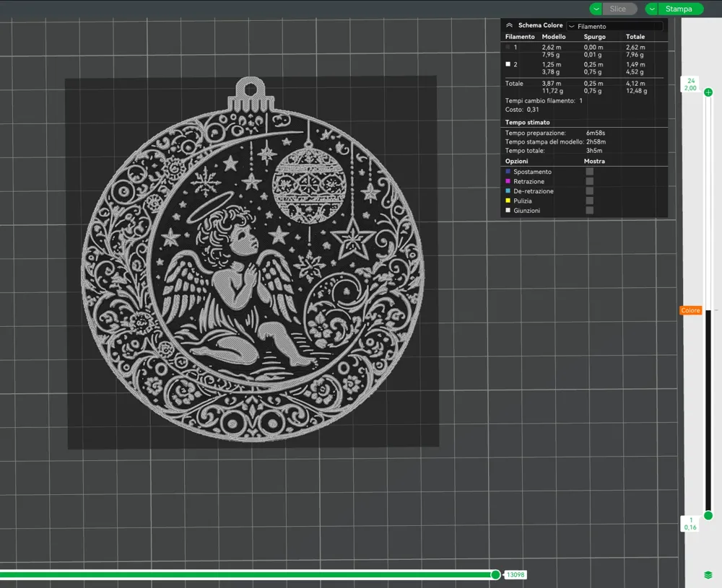The width and height of the screenshot is (722, 588).
Task: Click the Stampa print button
Action: [681, 9]
